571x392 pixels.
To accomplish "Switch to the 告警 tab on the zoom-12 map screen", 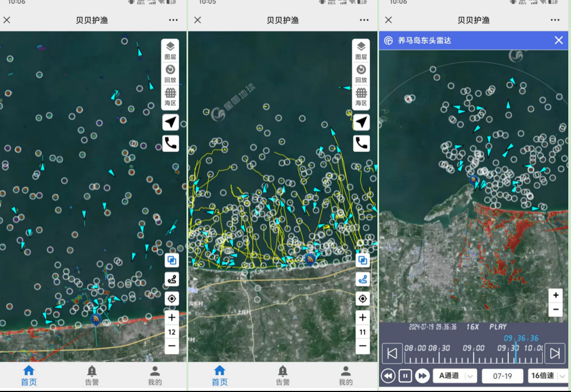I will [92, 375].
